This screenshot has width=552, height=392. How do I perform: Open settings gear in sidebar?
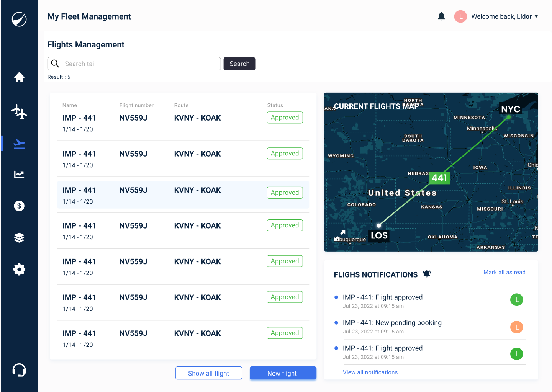click(19, 269)
